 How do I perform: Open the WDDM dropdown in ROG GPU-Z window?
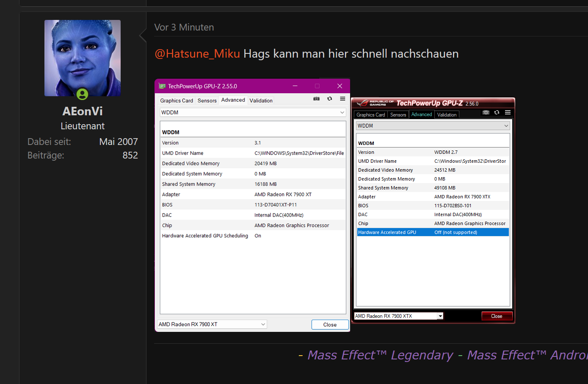[433, 126]
